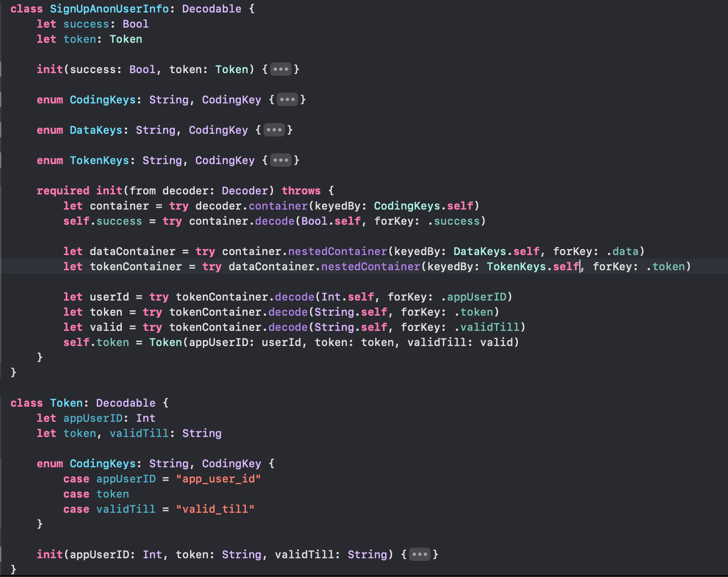Click 'Decodable' in class Token declaration
This screenshot has width=728, height=577.
[126, 403]
